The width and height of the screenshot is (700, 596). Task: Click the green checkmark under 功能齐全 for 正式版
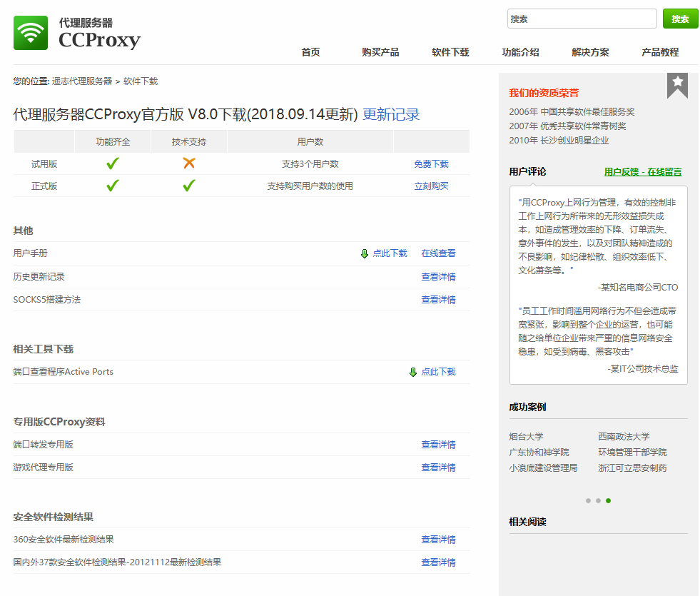(x=113, y=186)
